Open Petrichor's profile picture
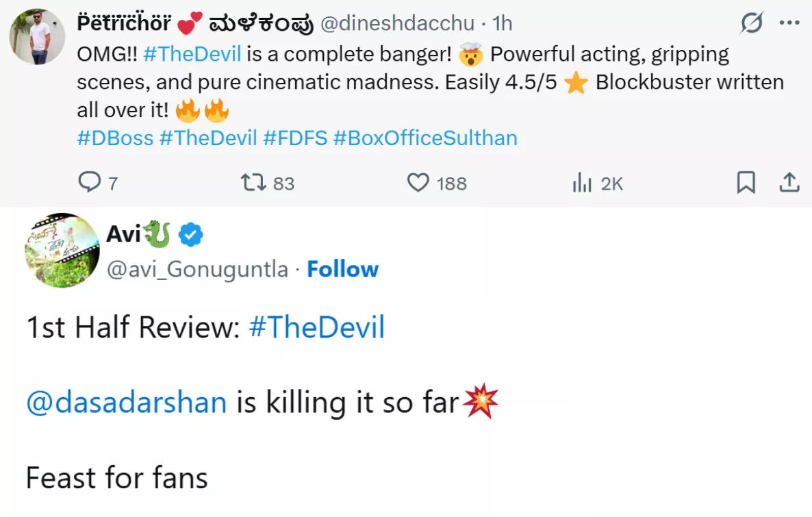The height and width of the screenshot is (517, 812). pyautogui.click(x=38, y=36)
